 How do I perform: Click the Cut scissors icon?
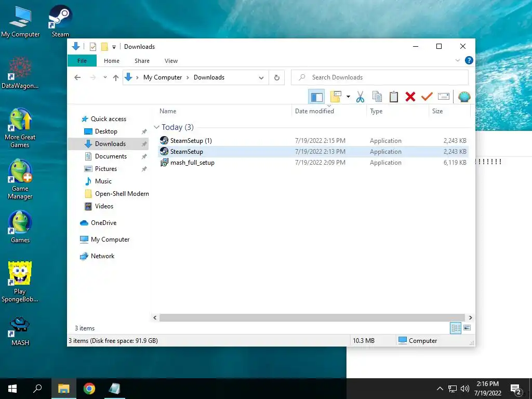(x=360, y=97)
